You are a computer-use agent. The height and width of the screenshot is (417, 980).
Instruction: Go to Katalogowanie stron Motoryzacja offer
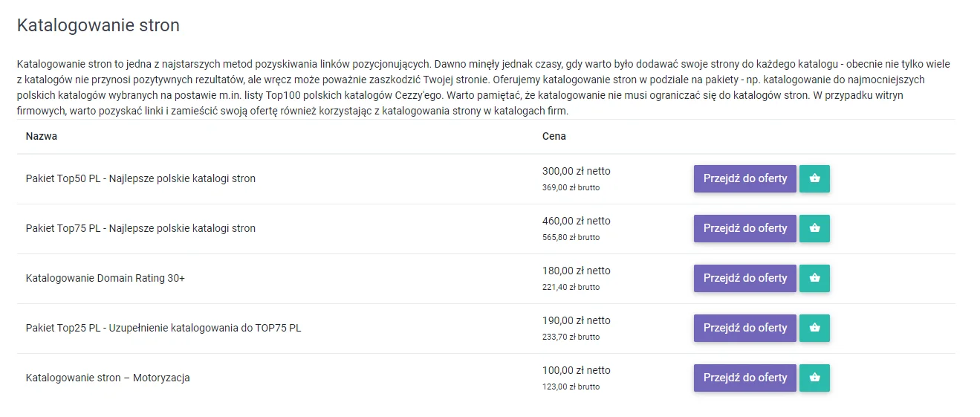[x=744, y=378]
